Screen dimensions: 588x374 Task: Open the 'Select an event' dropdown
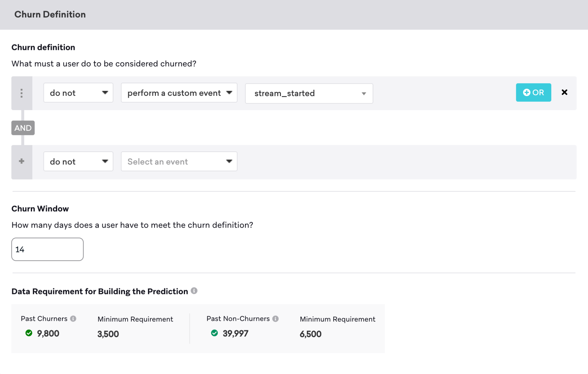tap(179, 161)
